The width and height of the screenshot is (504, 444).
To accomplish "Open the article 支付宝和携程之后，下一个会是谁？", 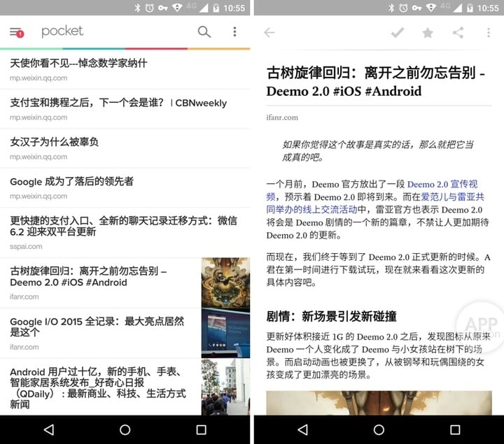I will [125, 109].
